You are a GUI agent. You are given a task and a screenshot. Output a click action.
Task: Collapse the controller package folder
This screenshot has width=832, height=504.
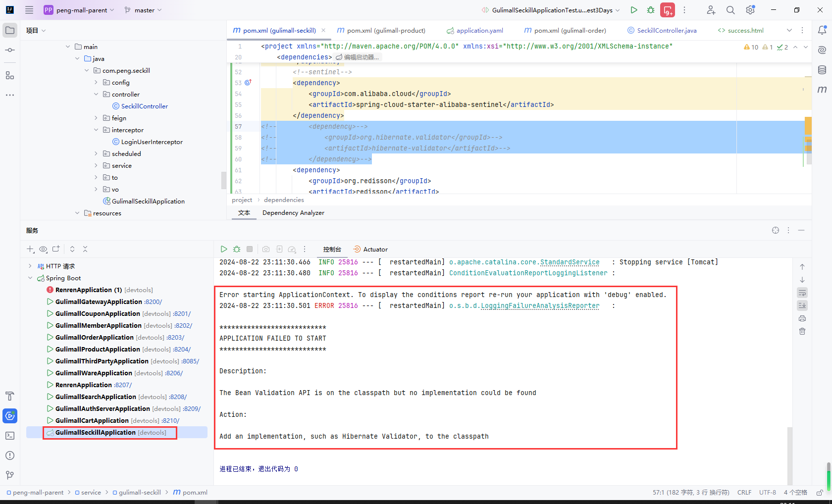96,94
